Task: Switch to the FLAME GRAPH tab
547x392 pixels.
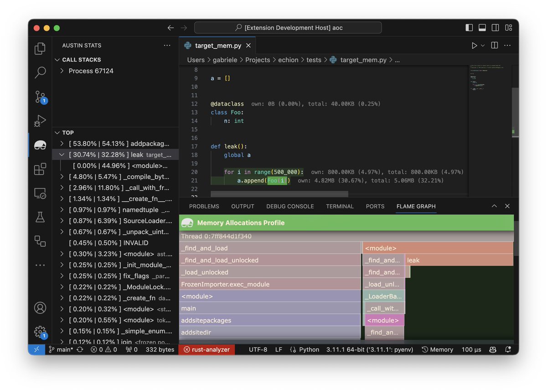Action: tap(416, 206)
